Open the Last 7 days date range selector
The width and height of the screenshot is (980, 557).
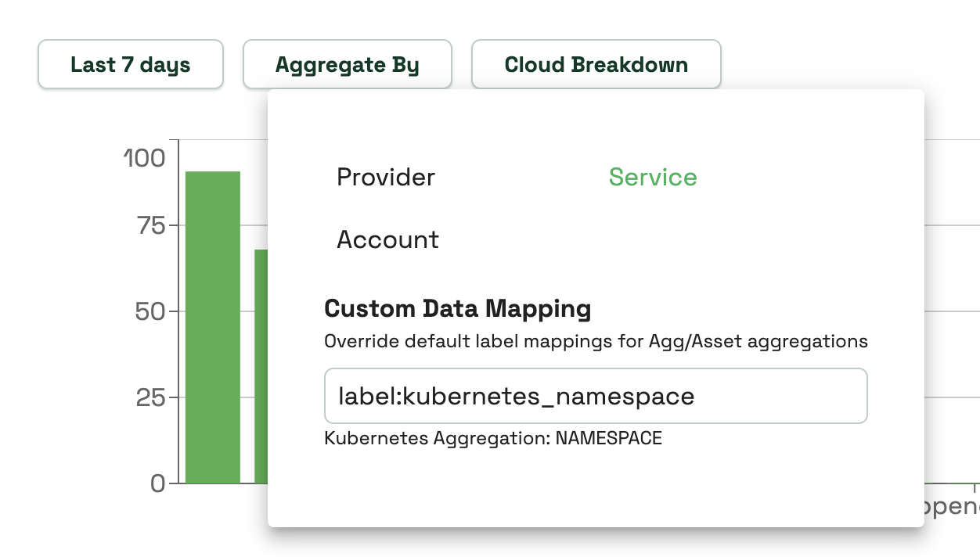coord(130,64)
